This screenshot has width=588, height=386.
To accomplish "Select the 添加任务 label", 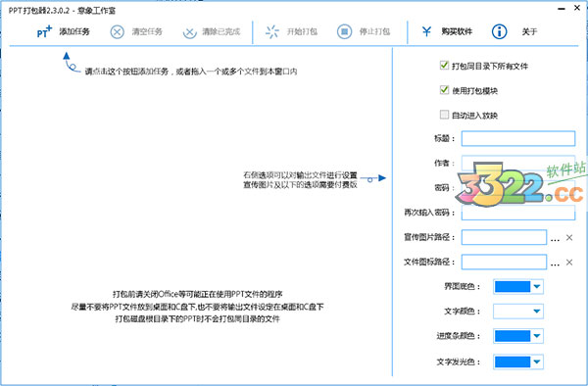I will pos(74,32).
